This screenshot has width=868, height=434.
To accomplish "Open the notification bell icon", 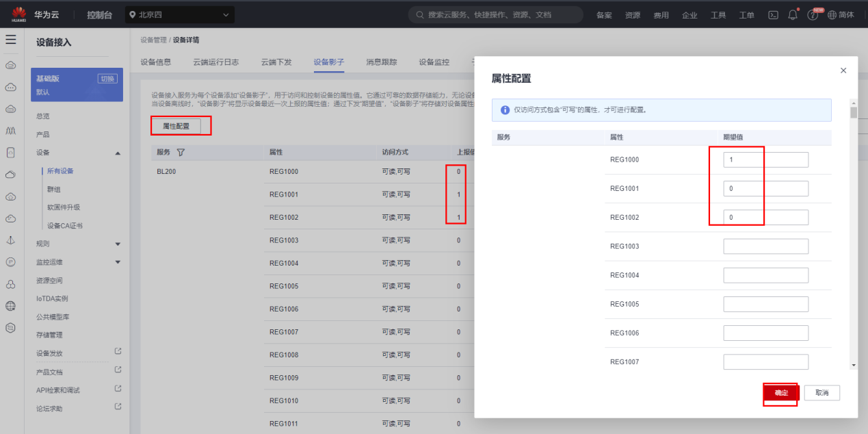I will click(x=793, y=14).
